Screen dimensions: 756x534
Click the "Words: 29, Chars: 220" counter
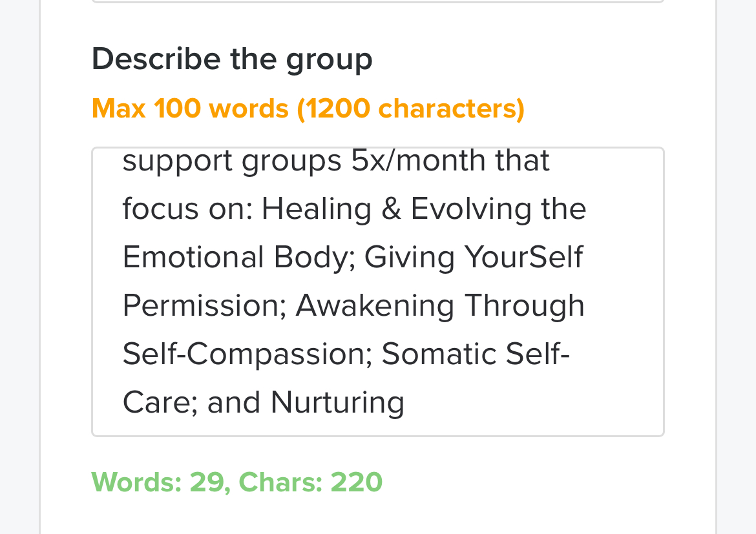236,482
